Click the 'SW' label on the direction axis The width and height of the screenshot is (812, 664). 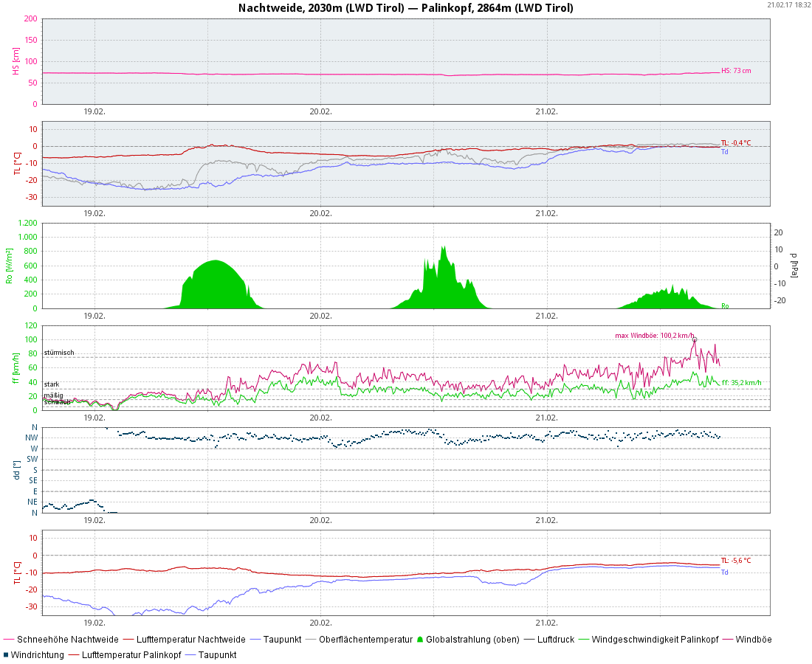[x=32, y=459]
